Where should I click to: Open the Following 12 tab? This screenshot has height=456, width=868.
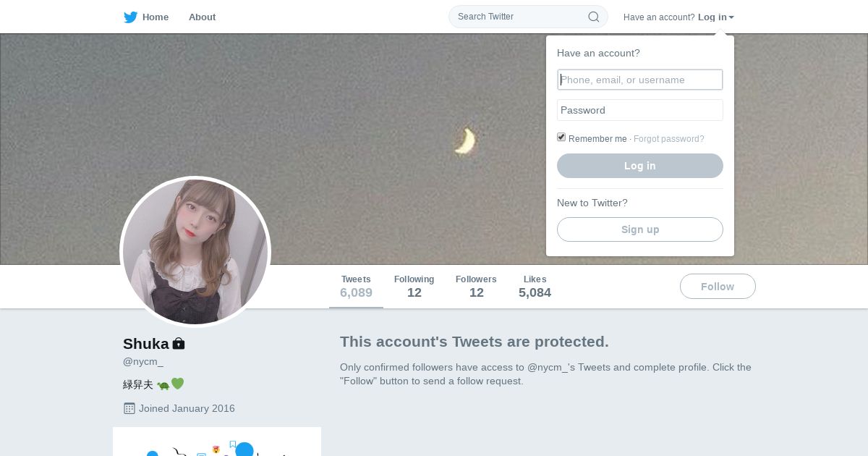tap(414, 287)
